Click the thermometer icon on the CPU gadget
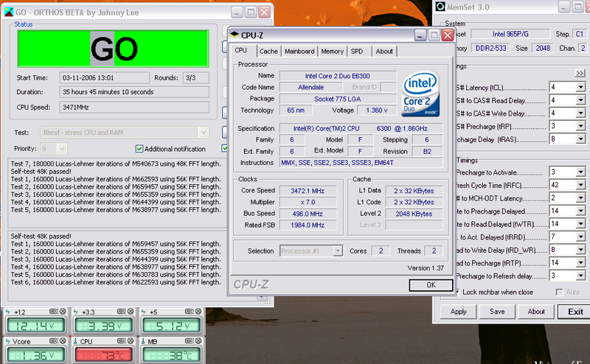Viewport: 590px width, 364px height. pyautogui.click(x=76, y=341)
